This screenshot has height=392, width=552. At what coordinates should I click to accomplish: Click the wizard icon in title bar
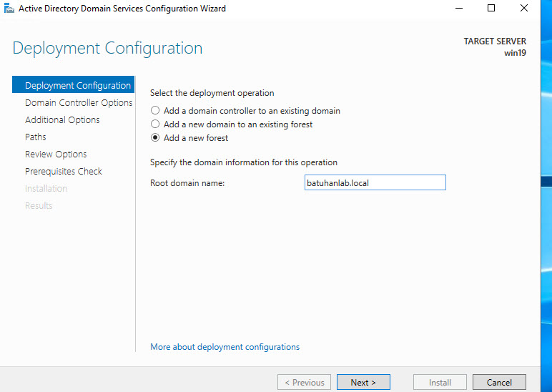(x=9, y=9)
